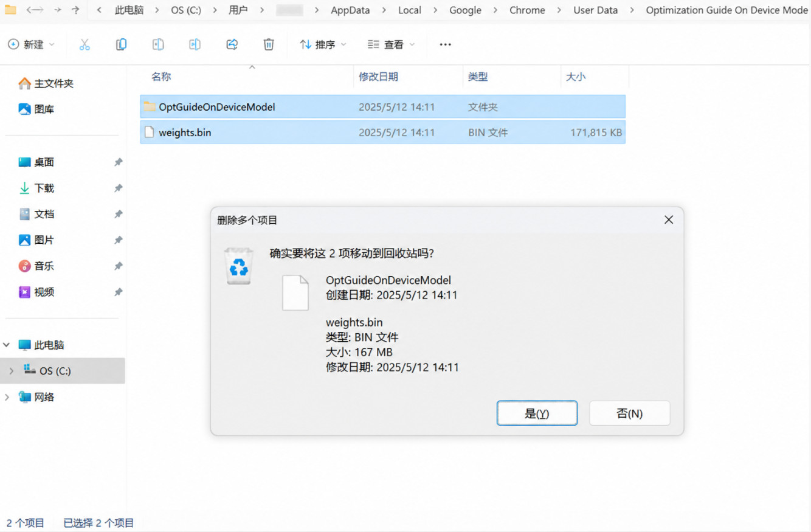Click the chevron before 此电脑 breadcrumb
Viewport: 811px width, 532px height.
pos(99,10)
